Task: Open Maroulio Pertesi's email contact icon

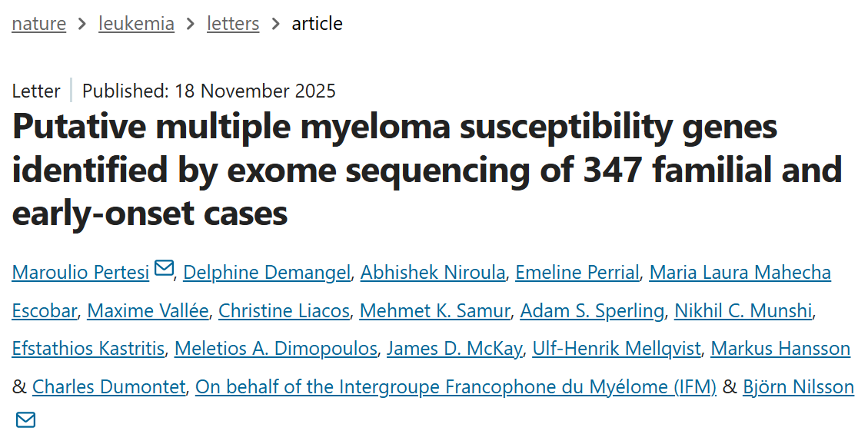Action: click(163, 269)
